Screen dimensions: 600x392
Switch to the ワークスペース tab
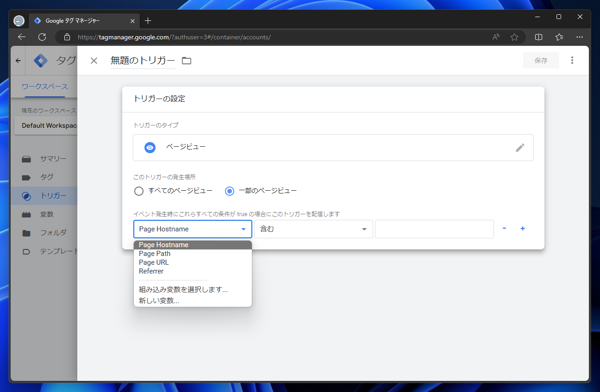(x=44, y=87)
